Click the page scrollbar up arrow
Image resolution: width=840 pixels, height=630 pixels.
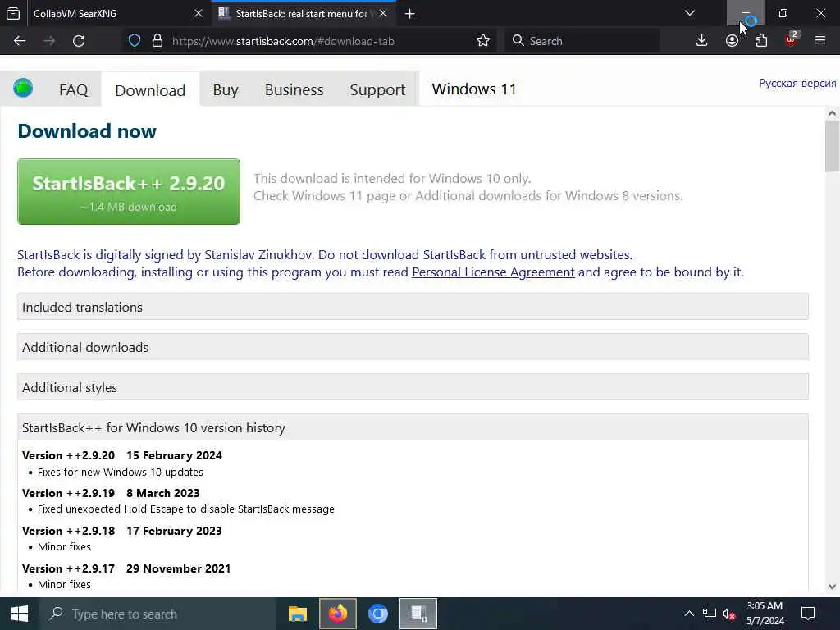832,113
